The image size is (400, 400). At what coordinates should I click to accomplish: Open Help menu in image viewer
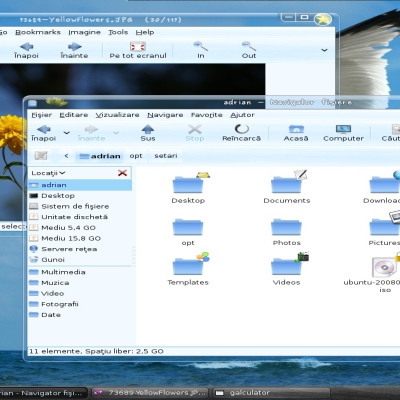click(145, 32)
